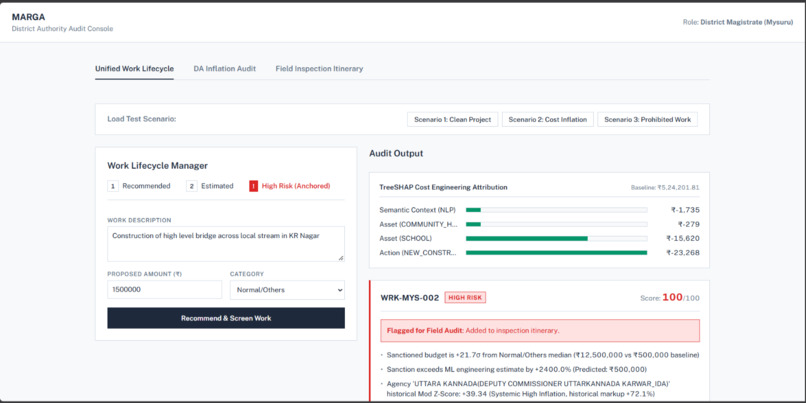Focus the Proposed Amount input field
The width and height of the screenshot is (806, 403).
pos(164,289)
